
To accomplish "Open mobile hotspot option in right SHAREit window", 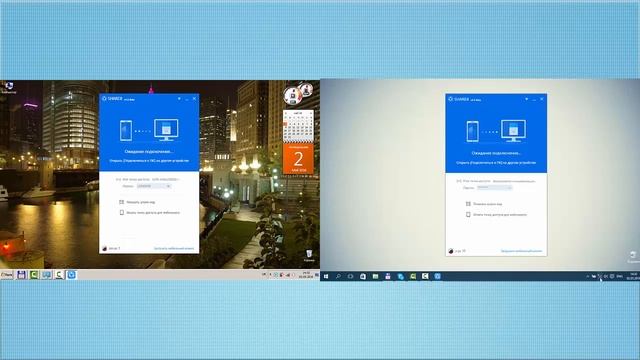I will point(496,214).
